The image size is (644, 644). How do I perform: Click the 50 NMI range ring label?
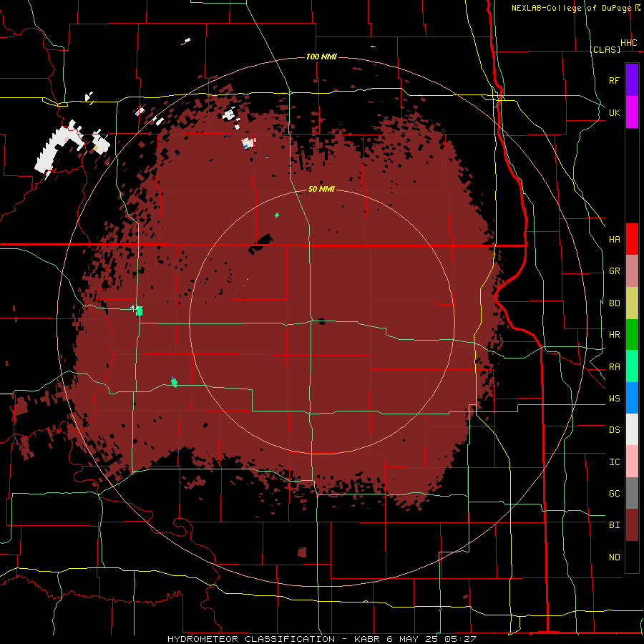(x=321, y=189)
